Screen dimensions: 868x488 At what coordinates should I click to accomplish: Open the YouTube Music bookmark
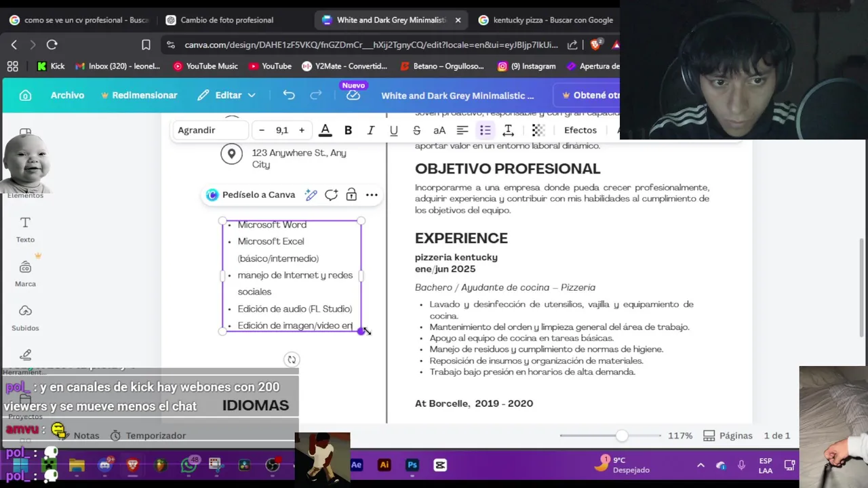coord(205,66)
